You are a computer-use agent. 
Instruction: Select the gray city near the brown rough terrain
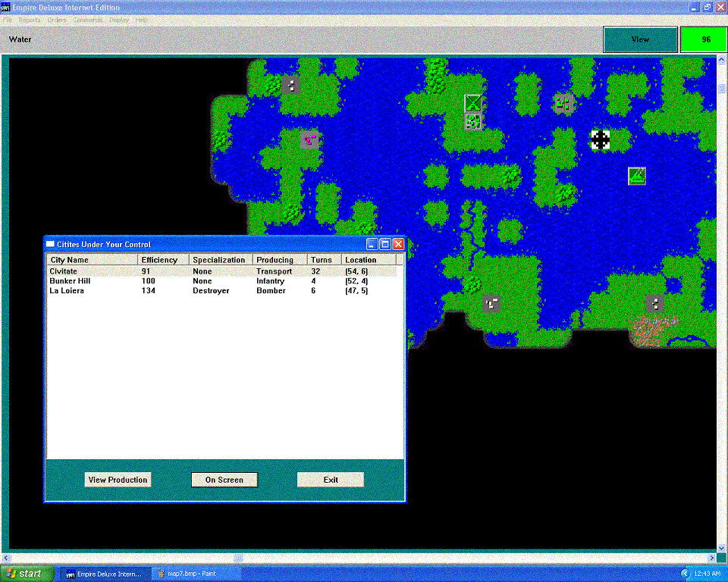(x=654, y=304)
